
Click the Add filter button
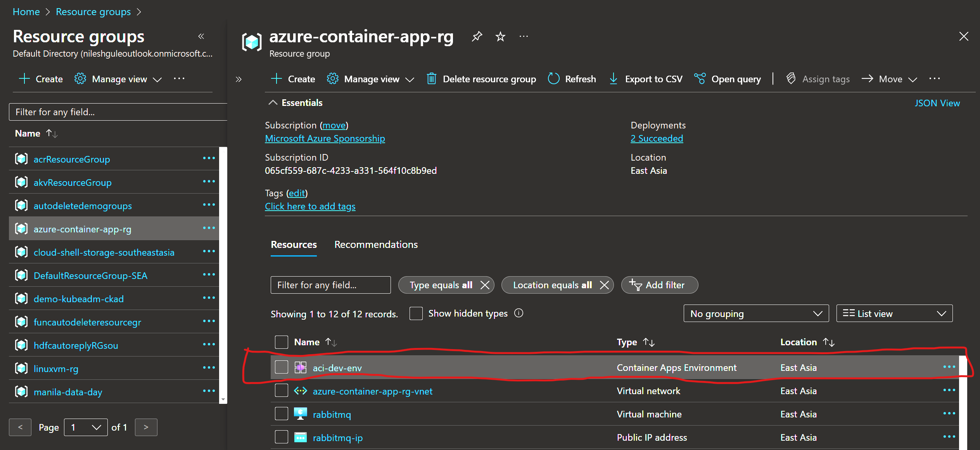tap(659, 285)
